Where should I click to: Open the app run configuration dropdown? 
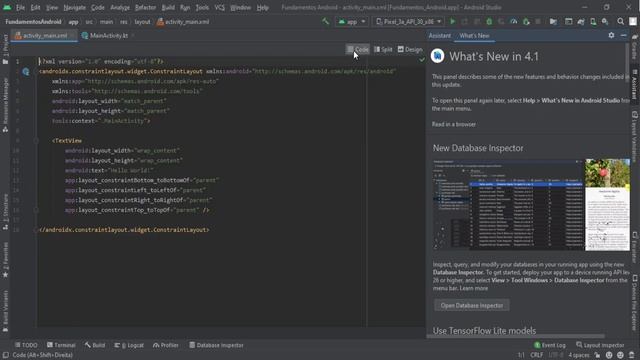click(x=351, y=22)
